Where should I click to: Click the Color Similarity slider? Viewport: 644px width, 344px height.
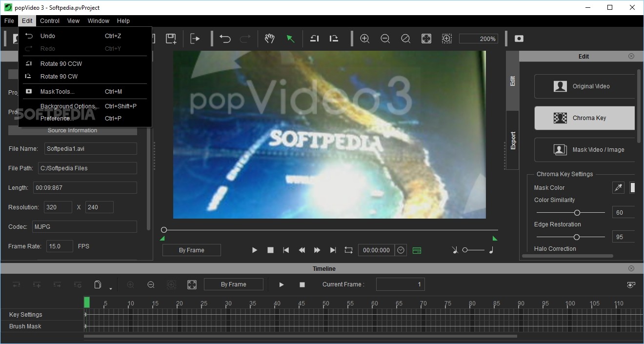(x=571, y=213)
